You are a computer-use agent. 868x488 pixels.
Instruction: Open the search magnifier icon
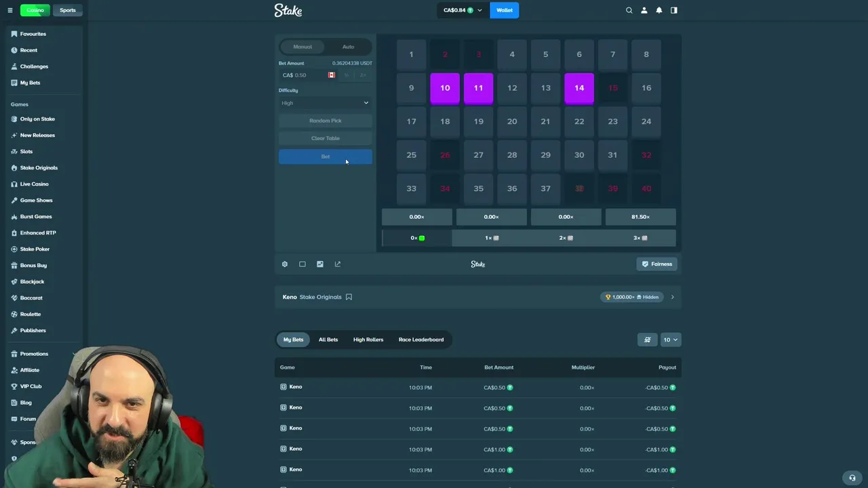pyautogui.click(x=629, y=10)
